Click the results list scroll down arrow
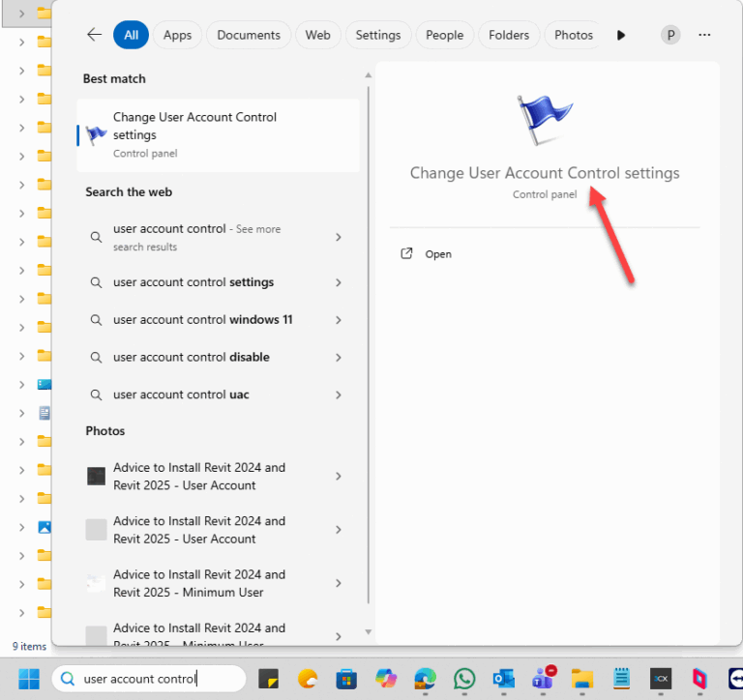The width and height of the screenshot is (743, 700). pos(369,631)
